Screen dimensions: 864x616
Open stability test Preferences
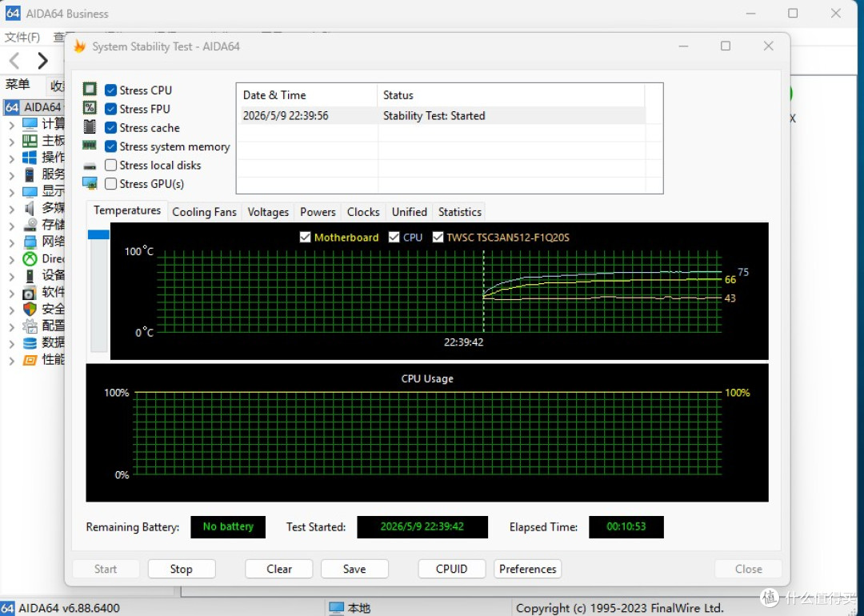point(527,569)
